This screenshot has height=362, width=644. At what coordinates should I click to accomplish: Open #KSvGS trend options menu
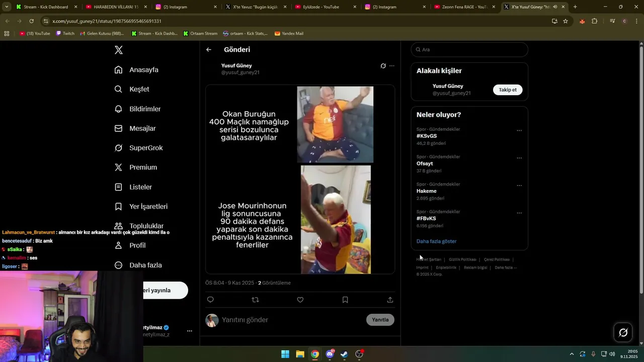click(x=519, y=131)
